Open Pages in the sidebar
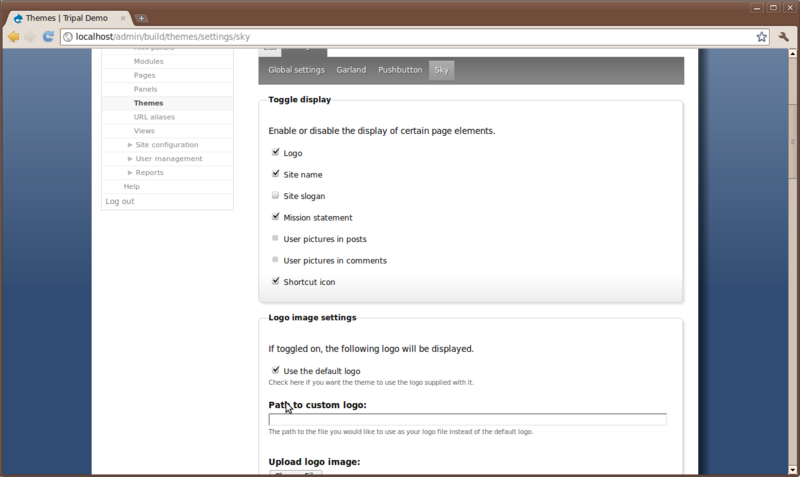 click(144, 75)
